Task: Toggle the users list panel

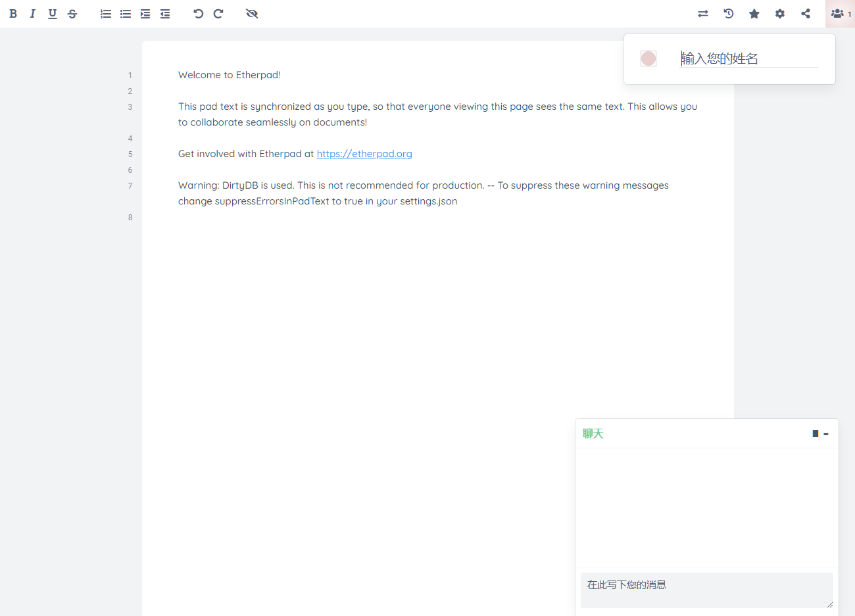Action: tap(840, 14)
